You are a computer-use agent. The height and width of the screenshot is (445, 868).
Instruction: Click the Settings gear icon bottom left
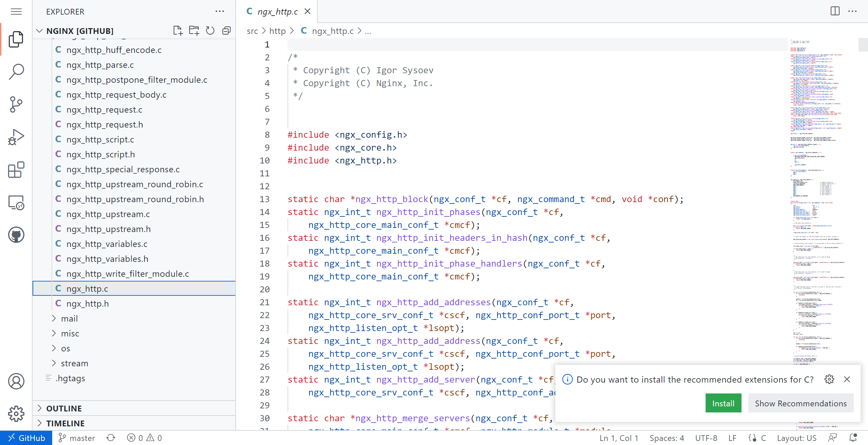pyautogui.click(x=15, y=413)
